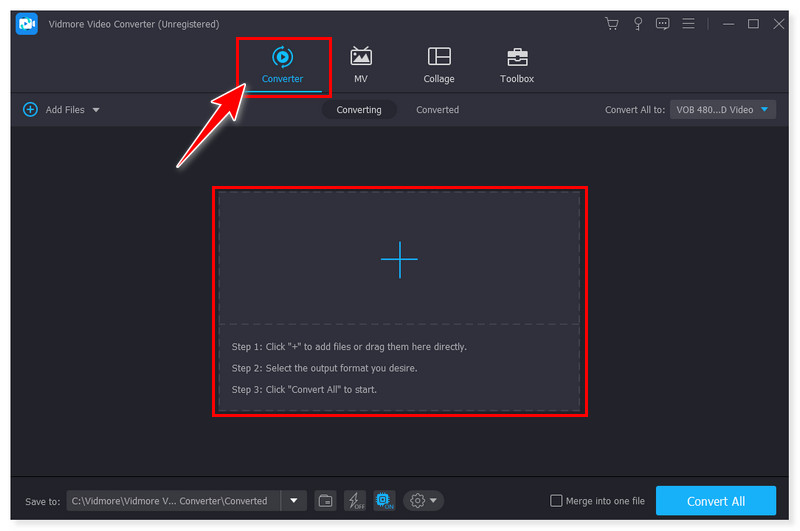
Task: Switch to the MV tab
Action: coord(360,65)
